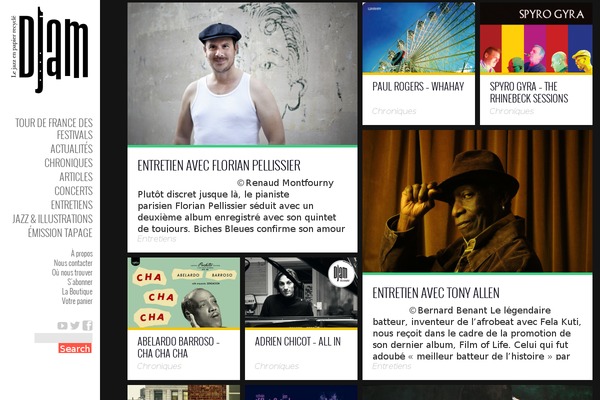Open Votre panier link

[77, 301]
